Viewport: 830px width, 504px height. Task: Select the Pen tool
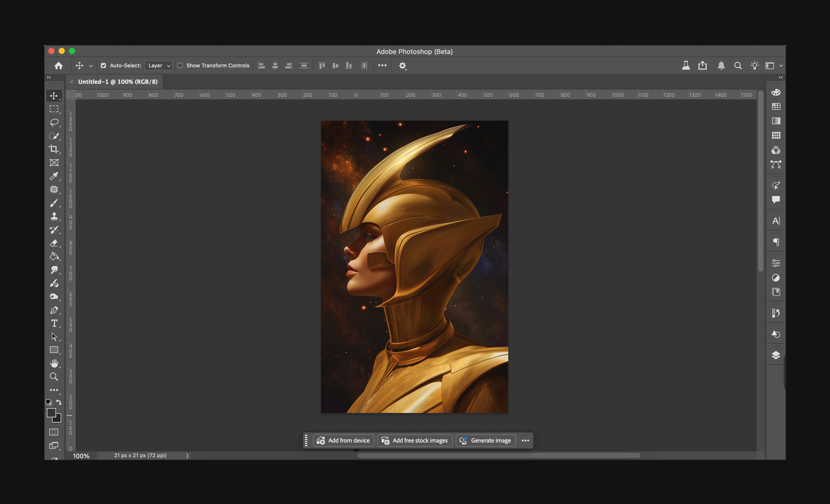click(x=54, y=310)
